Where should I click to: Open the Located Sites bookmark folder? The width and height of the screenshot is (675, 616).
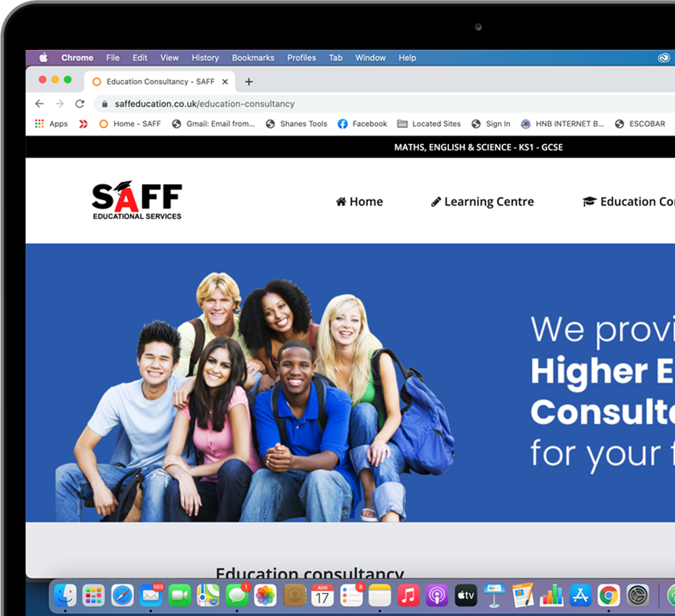(429, 124)
